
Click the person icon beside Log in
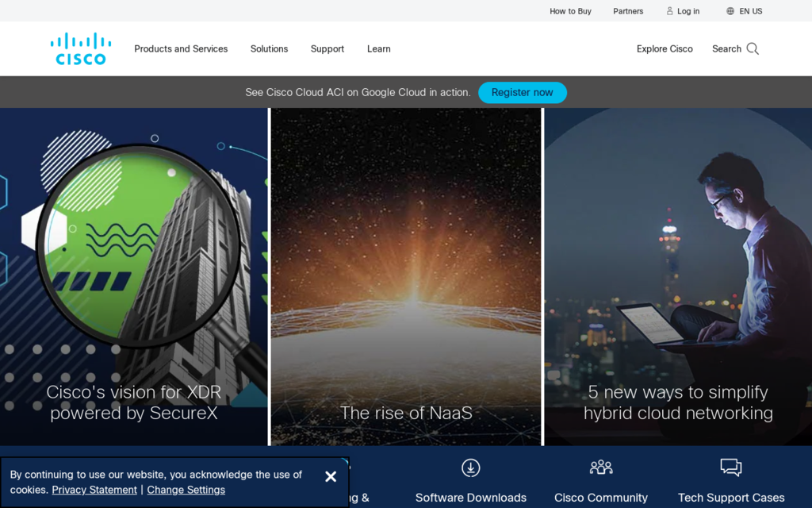[670, 11]
